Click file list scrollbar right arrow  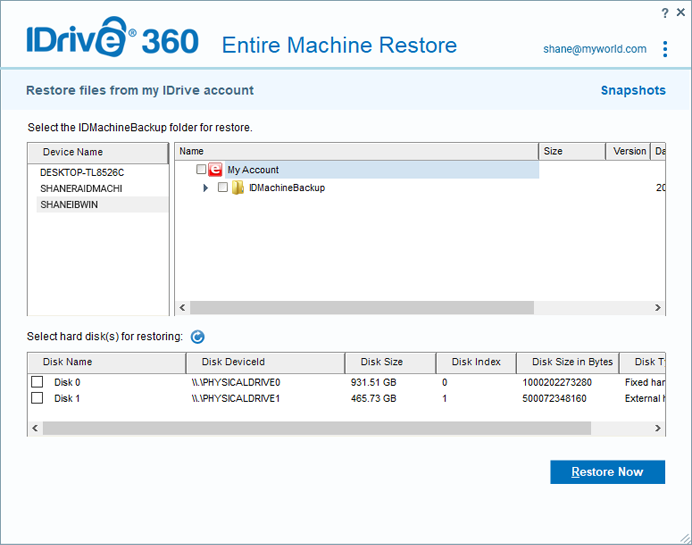pos(658,308)
